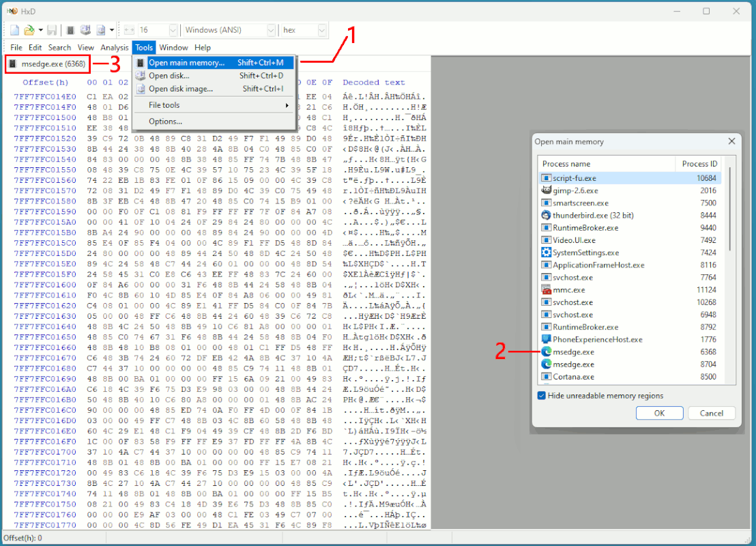
Task: Click the Open file folder icon
Action: [29, 30]
